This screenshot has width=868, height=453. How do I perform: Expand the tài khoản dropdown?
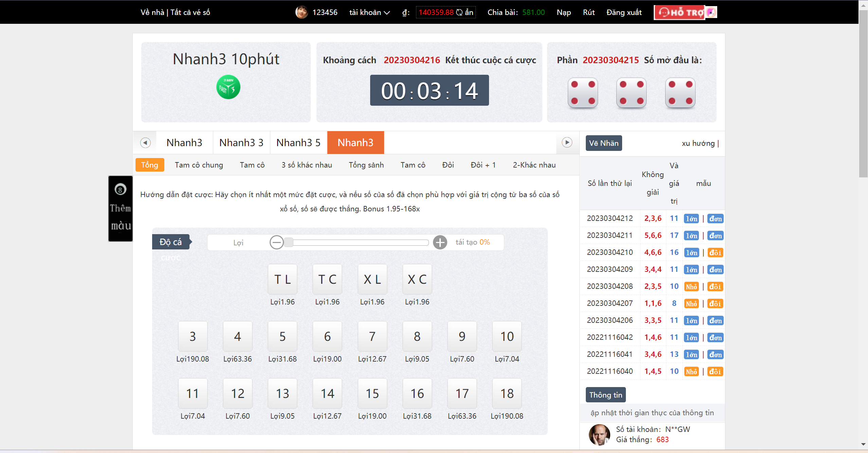point(369,13)
